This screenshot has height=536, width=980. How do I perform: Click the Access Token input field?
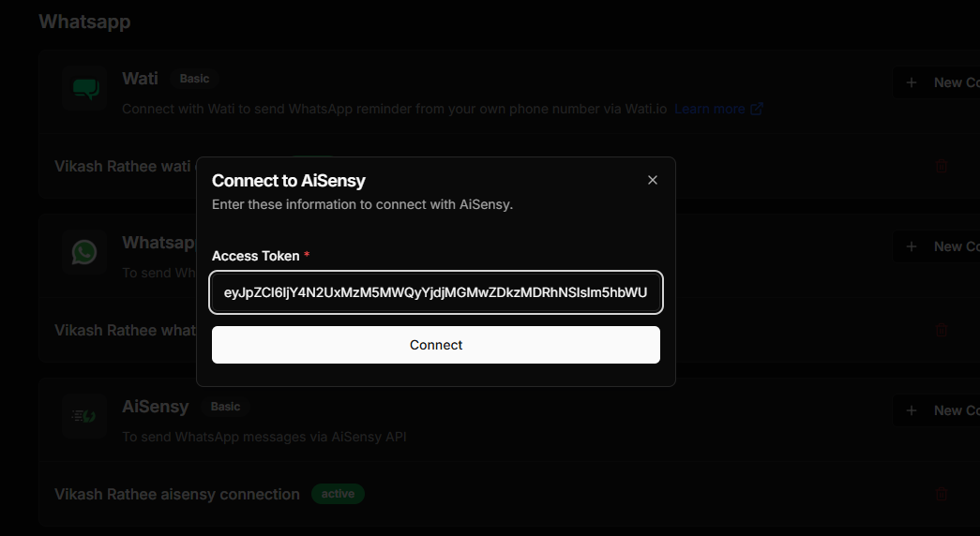pyautogui.click(x=436, y=292)
